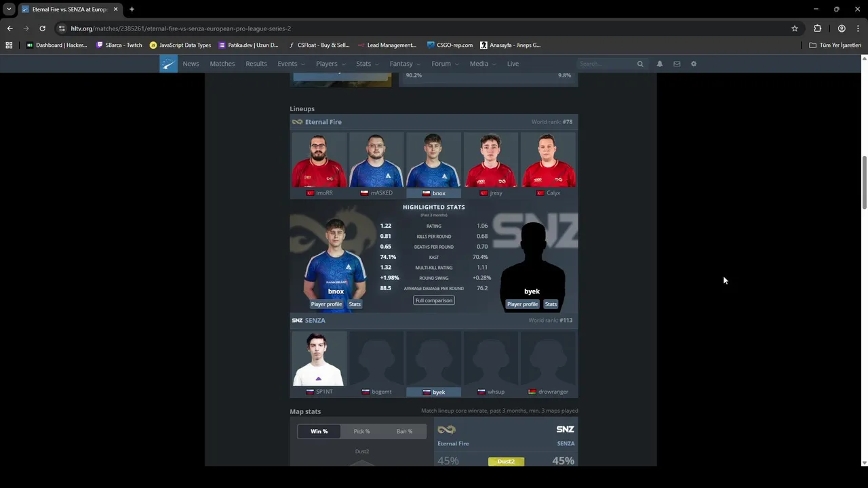The image size is (868, 488).
Task: Open the messages envelope icon
Action: click(677, 64)
